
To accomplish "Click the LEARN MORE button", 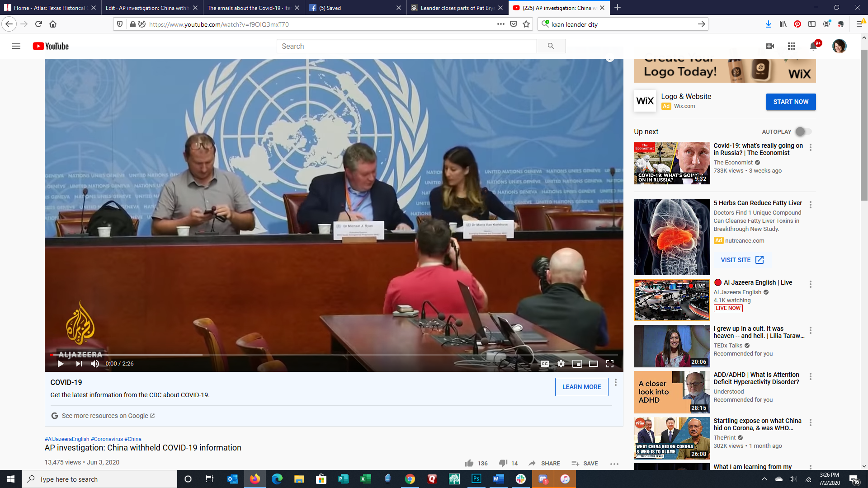I will point(581,387).
